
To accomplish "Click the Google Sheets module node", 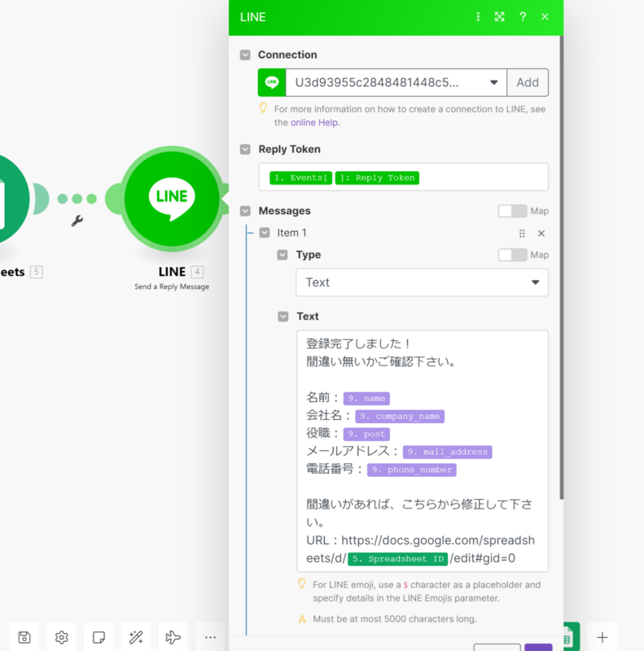I will click(11, 199).
